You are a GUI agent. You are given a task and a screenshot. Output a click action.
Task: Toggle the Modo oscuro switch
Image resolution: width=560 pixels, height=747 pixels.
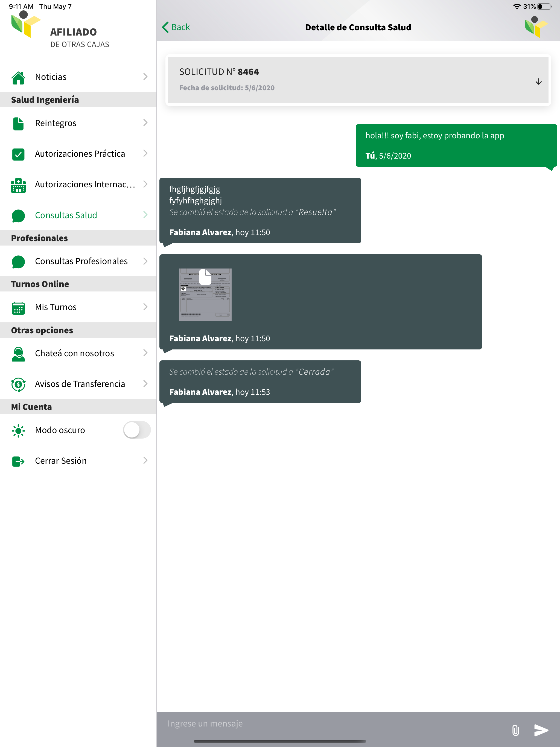(137, 430)
